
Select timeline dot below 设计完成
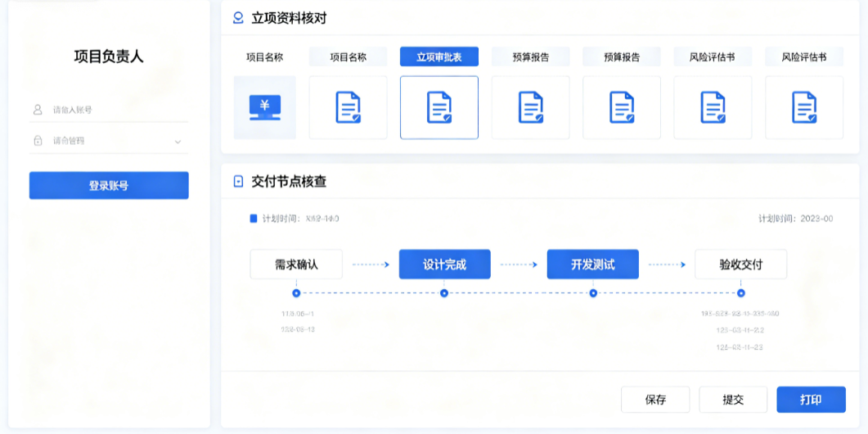[x=444, y=293]
